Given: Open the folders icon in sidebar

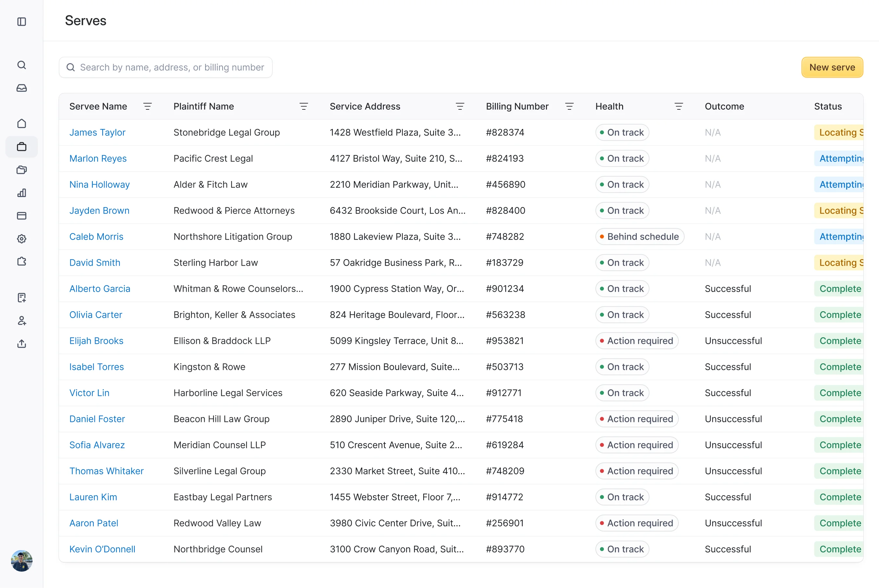Looking at the screenshot, I should point(22,170).
